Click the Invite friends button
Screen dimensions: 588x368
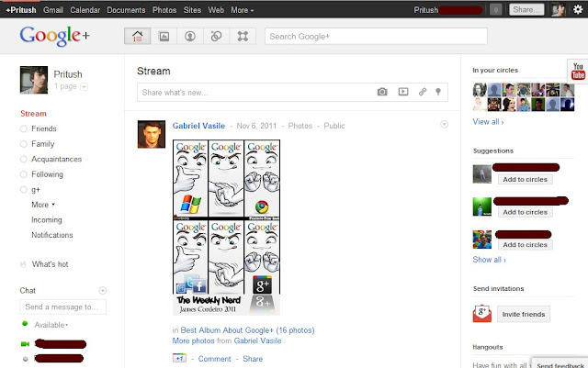[x=524, y=314]
